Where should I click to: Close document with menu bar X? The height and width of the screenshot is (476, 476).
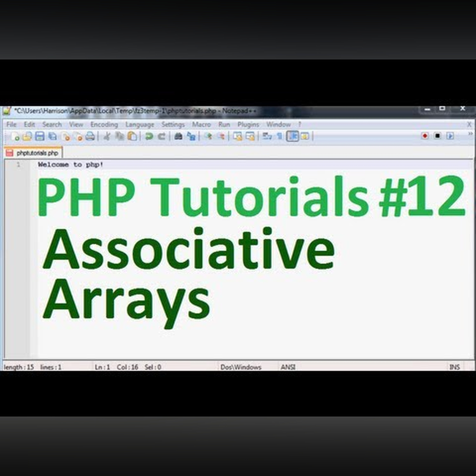tap(469, 125)
